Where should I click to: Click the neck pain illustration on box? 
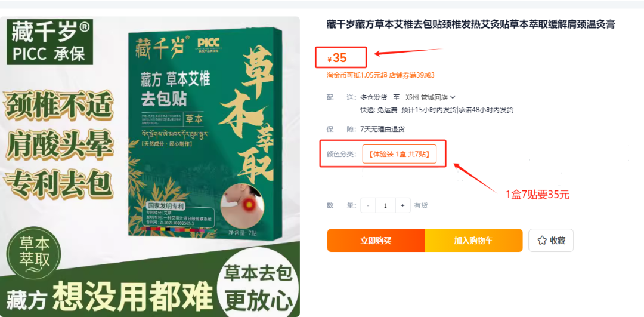pos(240,202)
